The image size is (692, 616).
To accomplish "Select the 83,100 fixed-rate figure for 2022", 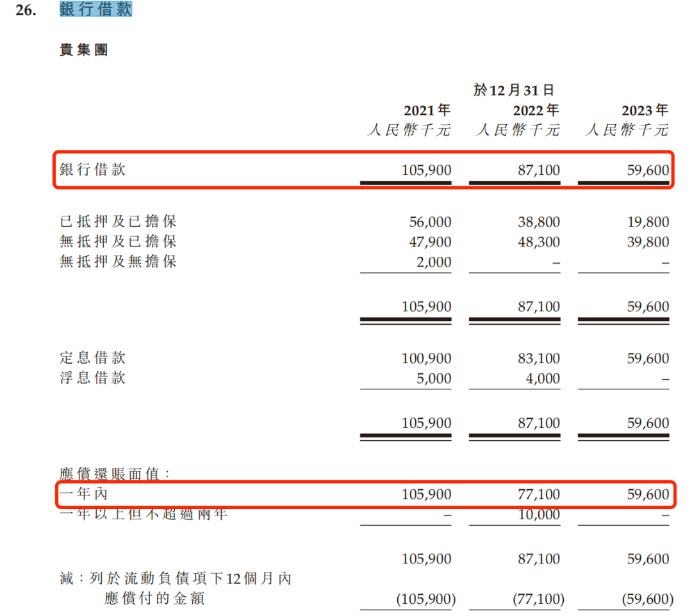I will (x=538, y=359).
